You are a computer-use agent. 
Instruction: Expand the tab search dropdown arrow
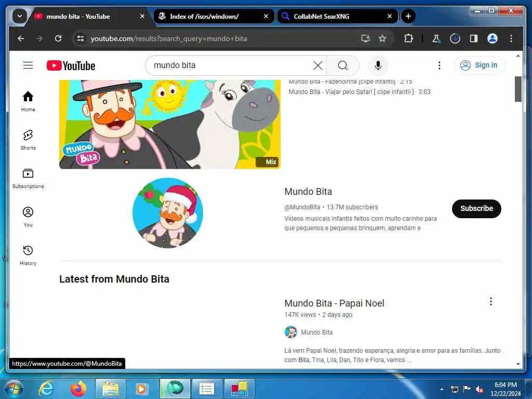[x=20, y=16]
